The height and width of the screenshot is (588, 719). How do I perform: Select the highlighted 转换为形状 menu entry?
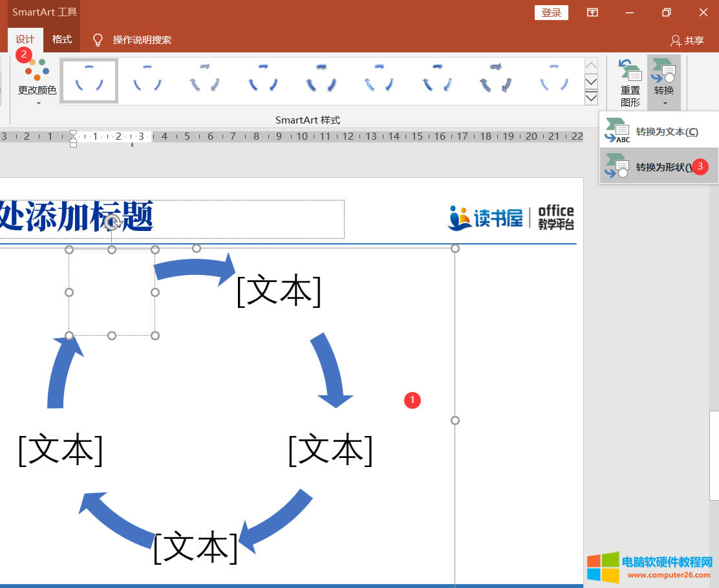pos(660,166)
